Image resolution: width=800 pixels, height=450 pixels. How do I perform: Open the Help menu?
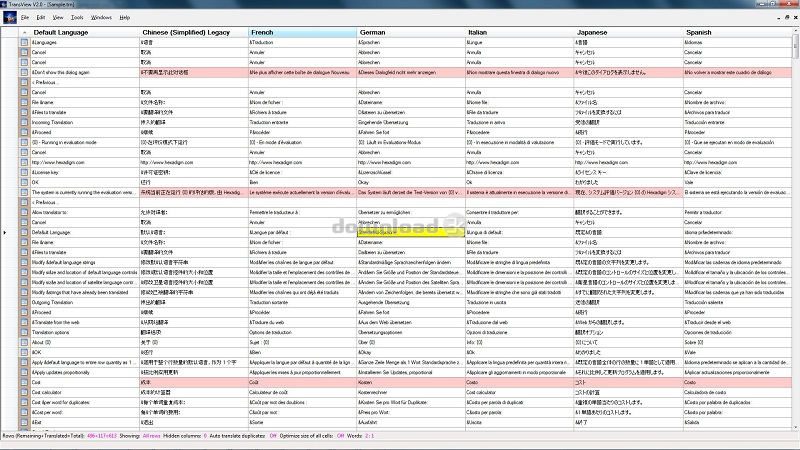click(x=124, y=17)
